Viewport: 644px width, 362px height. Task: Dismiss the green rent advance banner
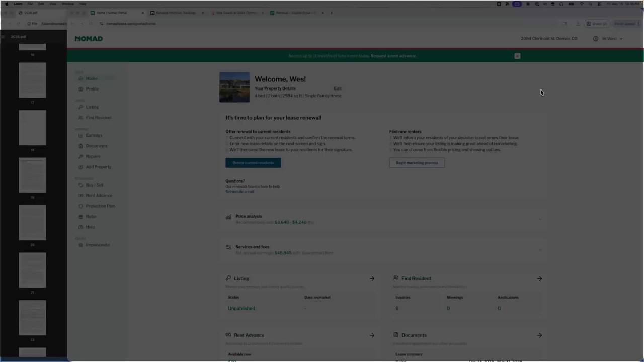517,56
